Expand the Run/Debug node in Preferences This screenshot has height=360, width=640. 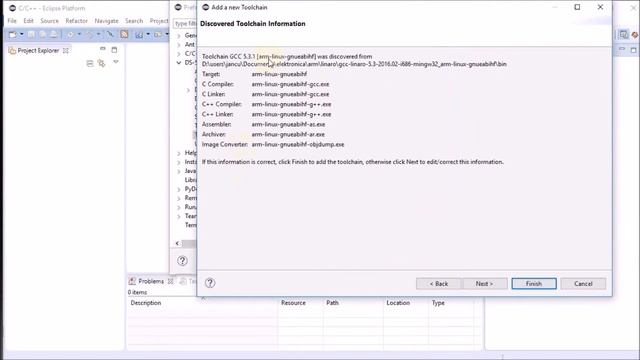pos(179,207)
